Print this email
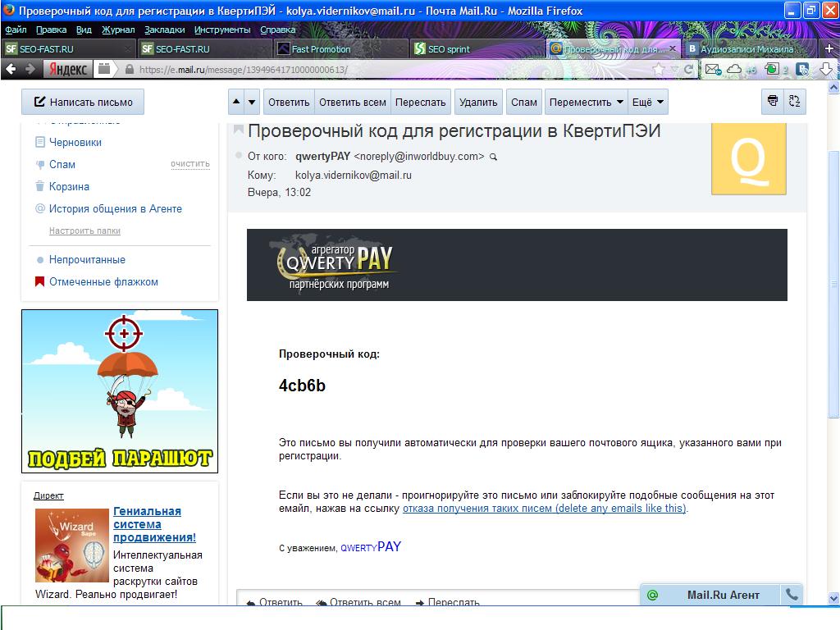This screenshot has width=840, height=630. [x=773, y=101]
